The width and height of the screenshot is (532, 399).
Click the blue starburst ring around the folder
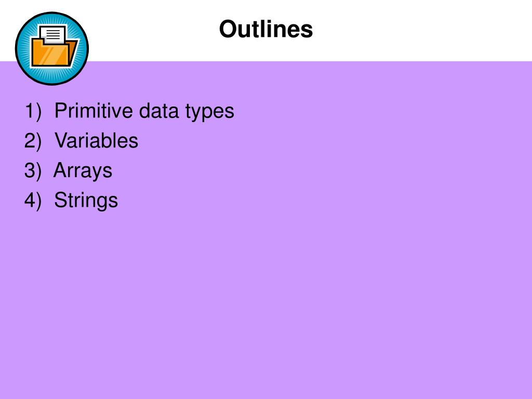52,48
